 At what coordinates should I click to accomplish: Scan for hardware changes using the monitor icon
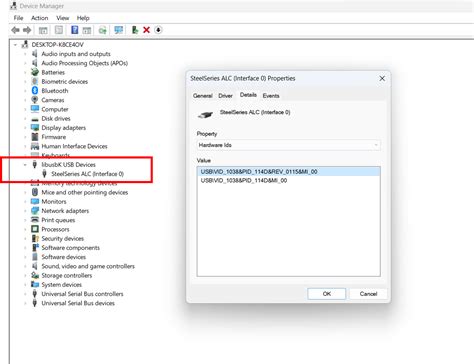118,30
